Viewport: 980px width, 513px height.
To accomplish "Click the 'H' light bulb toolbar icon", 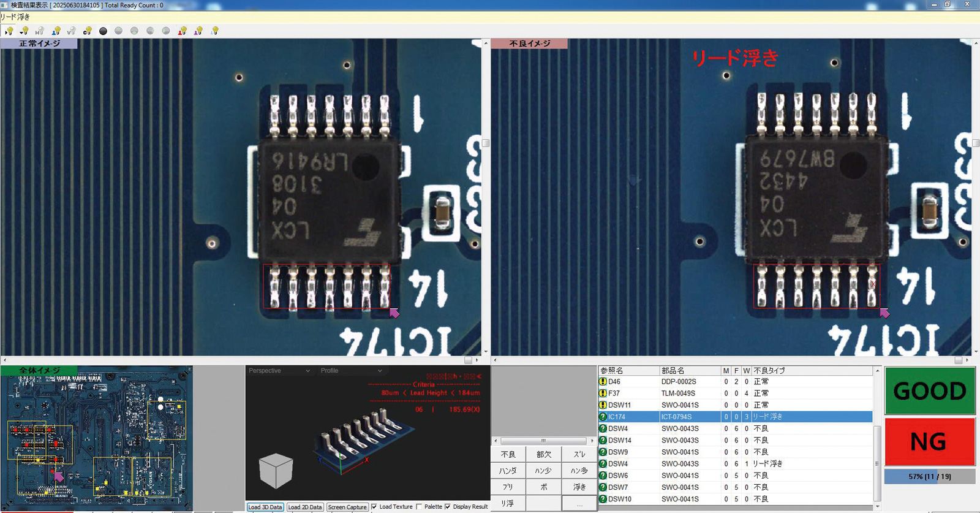I will (40, 31).
